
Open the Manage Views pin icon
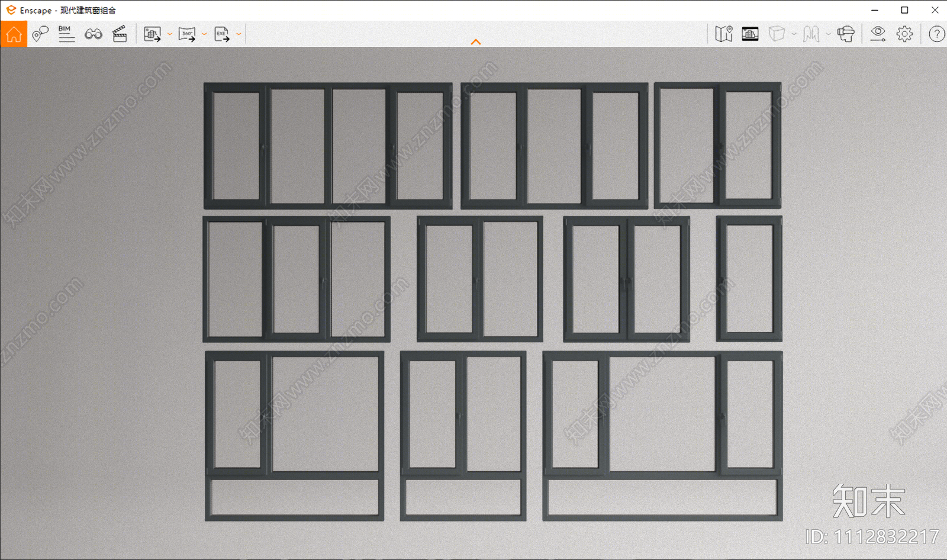[x=40, y=34]
